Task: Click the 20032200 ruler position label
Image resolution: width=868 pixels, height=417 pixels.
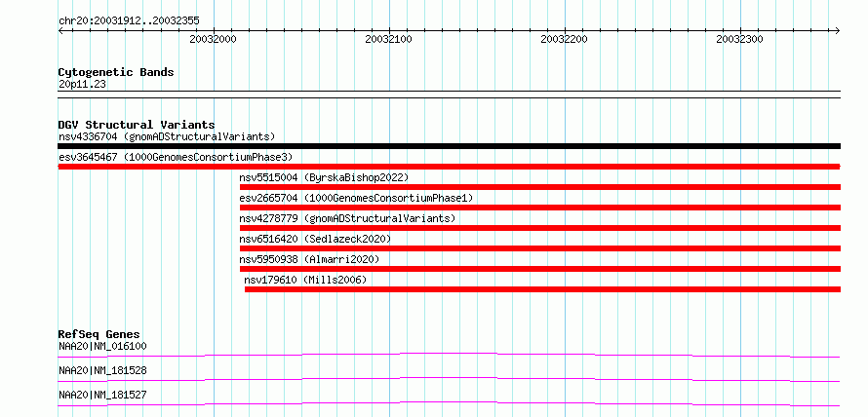Action: [x=564, y=39]
